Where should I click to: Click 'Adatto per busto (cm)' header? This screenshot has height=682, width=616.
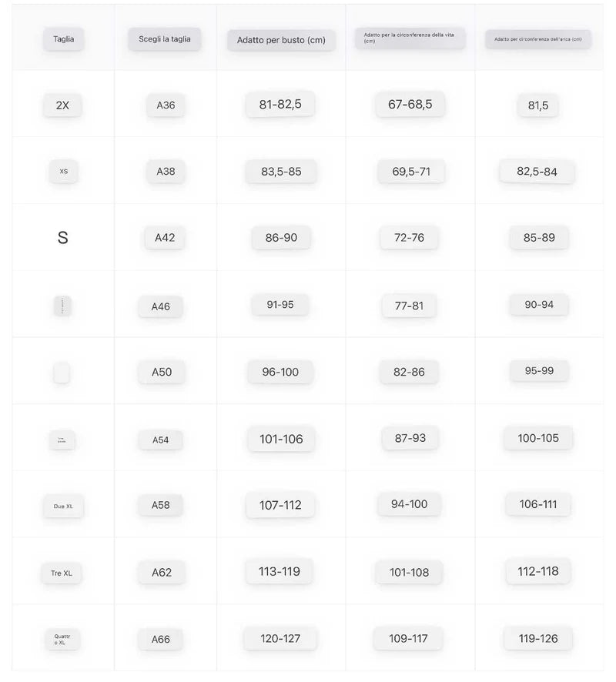281,40
